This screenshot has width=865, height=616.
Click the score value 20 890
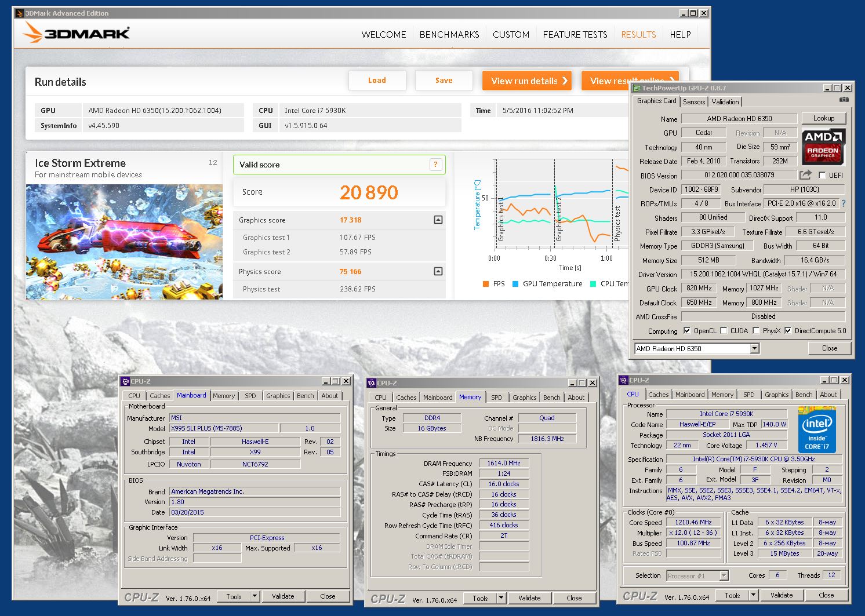click(369, 192)
